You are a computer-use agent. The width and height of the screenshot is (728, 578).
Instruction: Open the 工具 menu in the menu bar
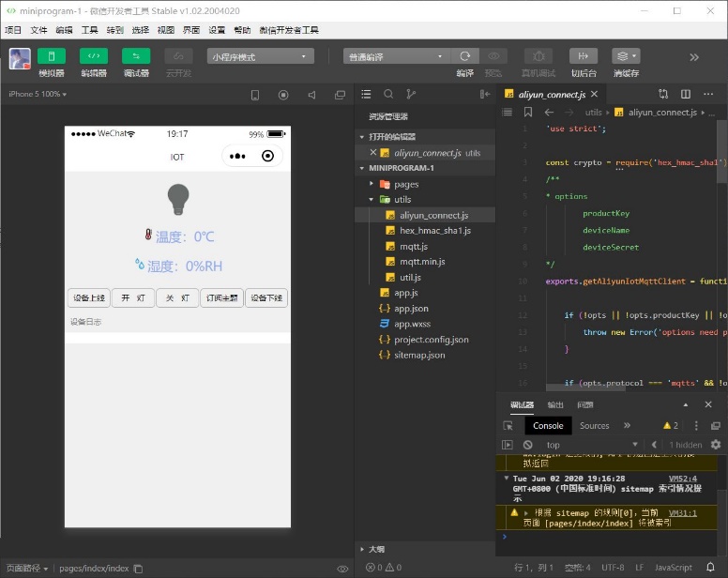[89, 30]
